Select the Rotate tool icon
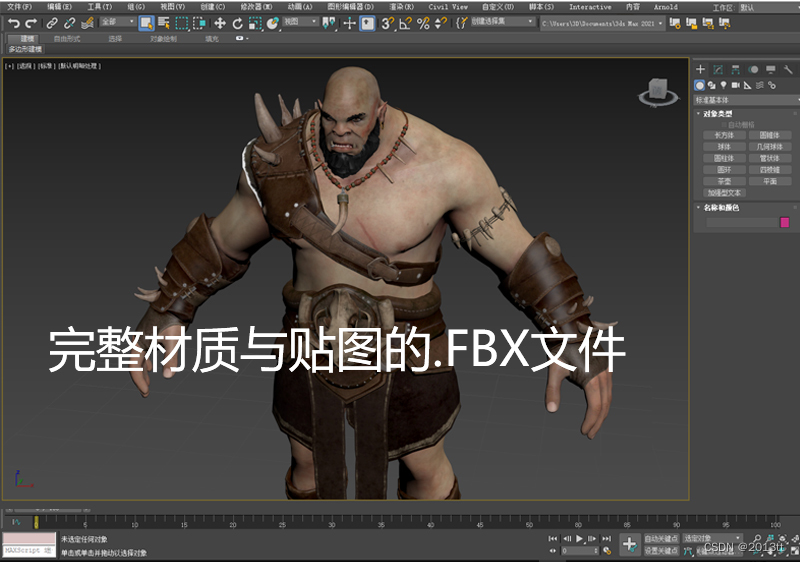Image resolution: width=800 pixels, height=562 pixels. tap(237, 23)
